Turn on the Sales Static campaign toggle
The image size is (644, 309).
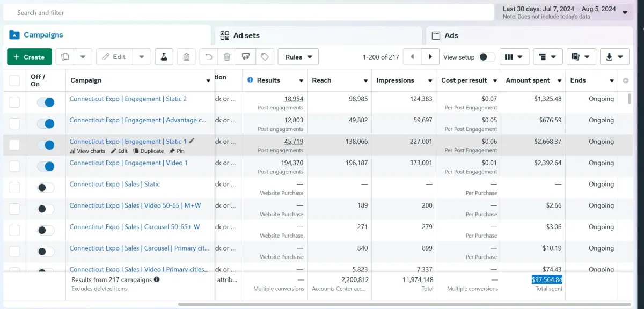click(x=46, y=188)
